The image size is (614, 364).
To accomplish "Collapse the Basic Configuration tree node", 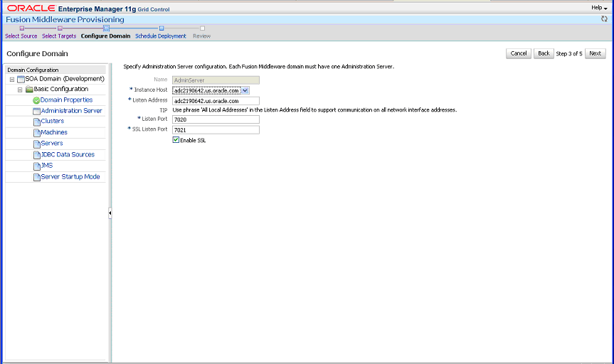I will tap(20, 90).
